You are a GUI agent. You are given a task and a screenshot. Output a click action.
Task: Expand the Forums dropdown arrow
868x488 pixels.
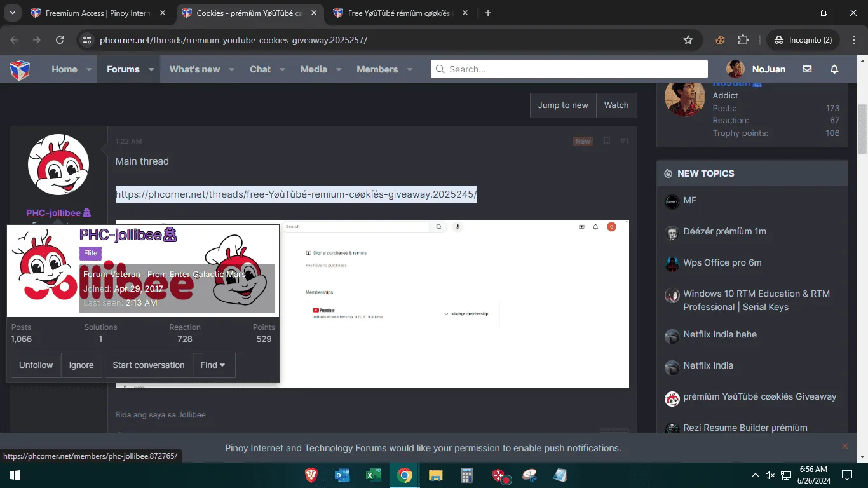(151, 69)
